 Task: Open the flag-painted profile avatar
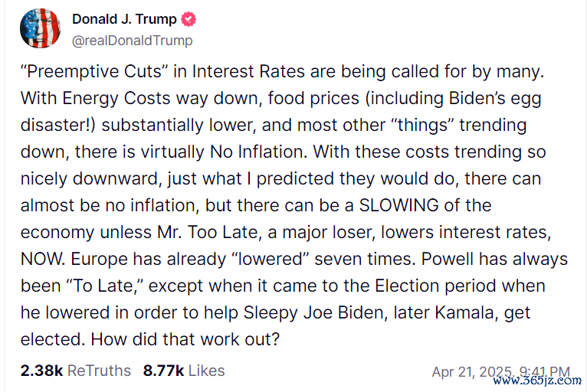[41, 28]
